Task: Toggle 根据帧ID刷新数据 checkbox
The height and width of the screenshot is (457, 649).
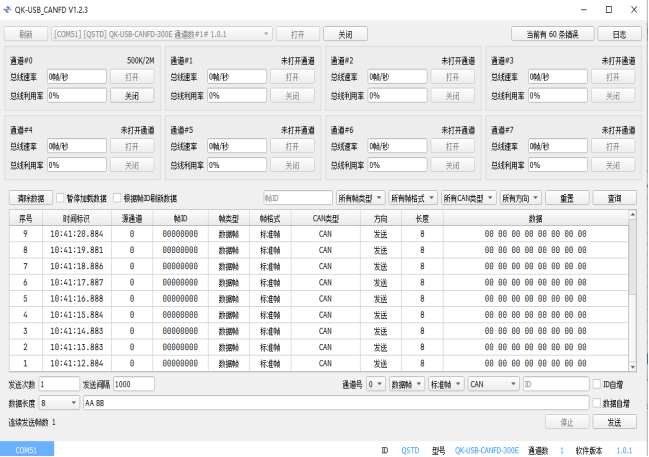Action: pos(118,198)
